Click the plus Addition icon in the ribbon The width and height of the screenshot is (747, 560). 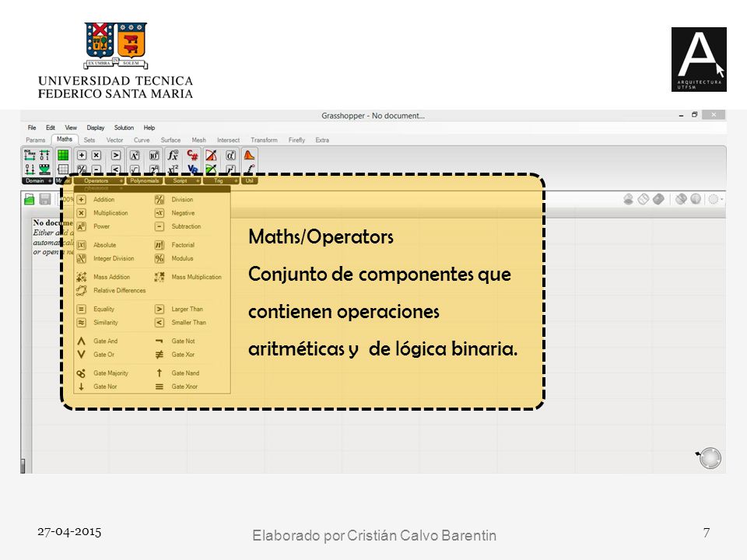click(82, 156)
